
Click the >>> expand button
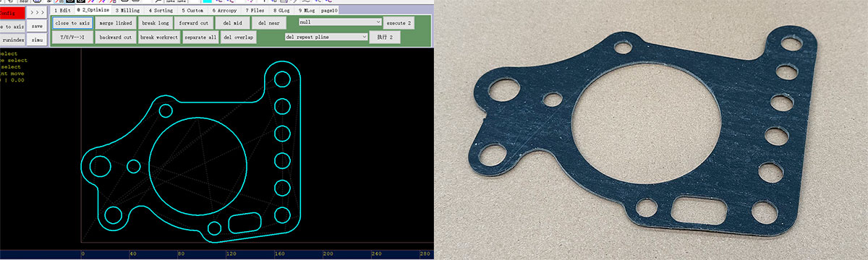click(x=38, y=12)
